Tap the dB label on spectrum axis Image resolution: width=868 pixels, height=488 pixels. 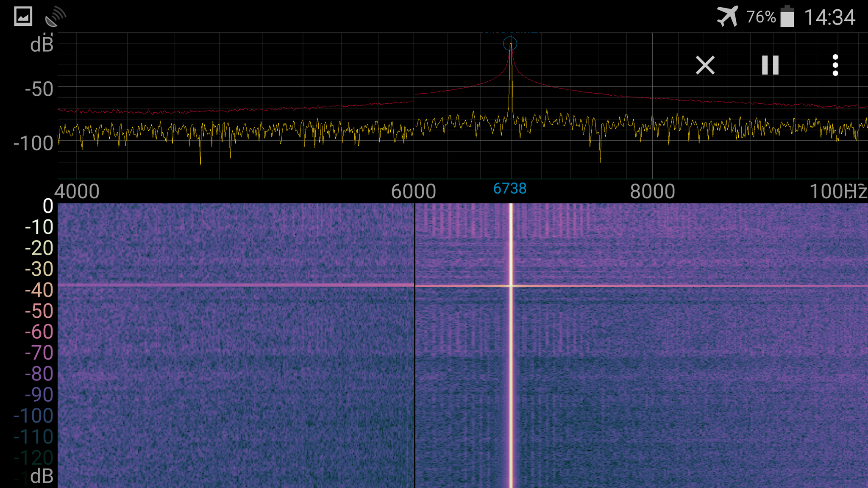pyautogui.click(x=42, y=45)
